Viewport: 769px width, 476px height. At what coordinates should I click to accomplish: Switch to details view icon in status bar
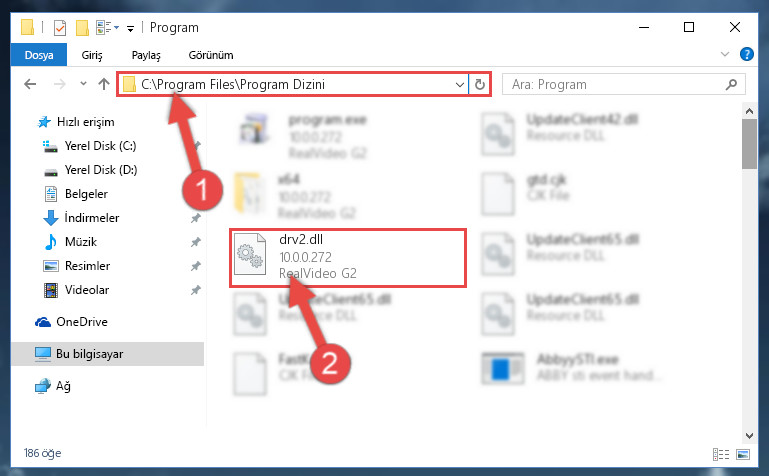(x=720, y=454)
